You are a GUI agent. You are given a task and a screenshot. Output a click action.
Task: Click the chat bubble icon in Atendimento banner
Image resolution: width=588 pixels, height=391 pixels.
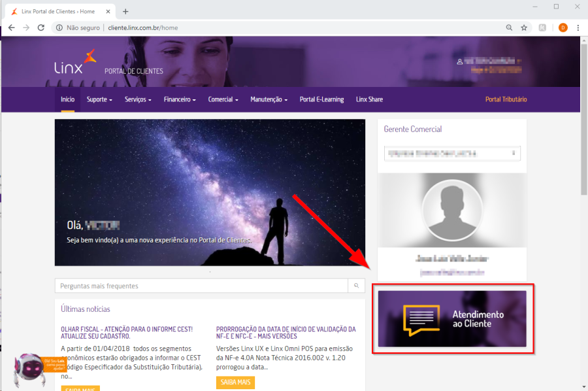tap(421, 320)
